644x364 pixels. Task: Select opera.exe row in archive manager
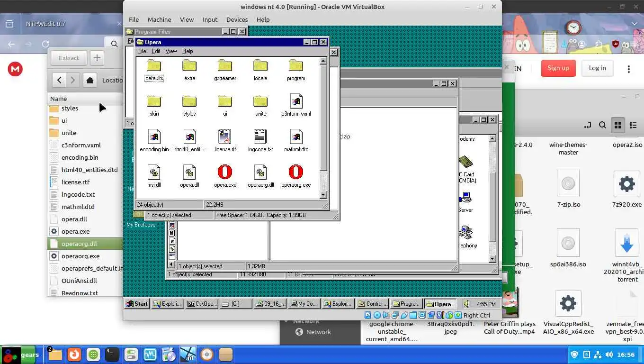[x=85, y=231]
